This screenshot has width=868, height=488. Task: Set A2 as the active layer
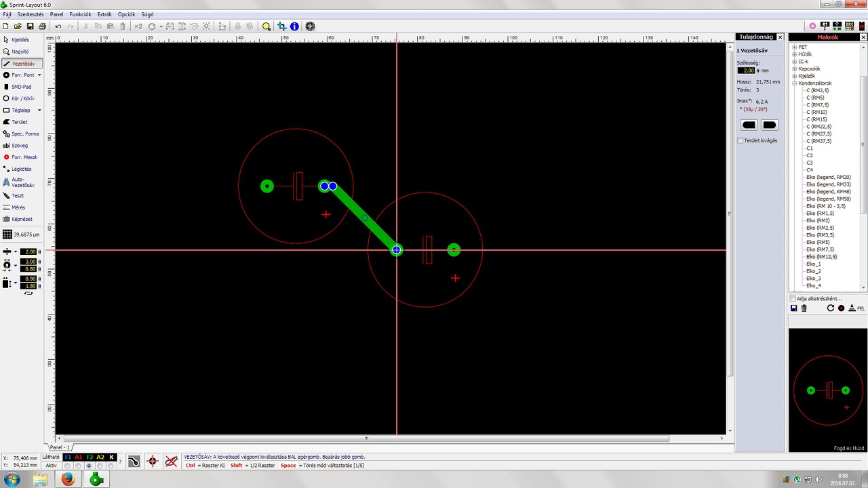tap(100, 466)
